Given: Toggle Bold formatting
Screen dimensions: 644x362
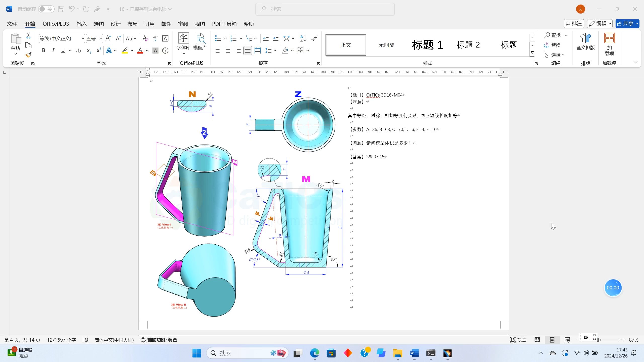Looking at the screenshot, I should coord(43,50).
